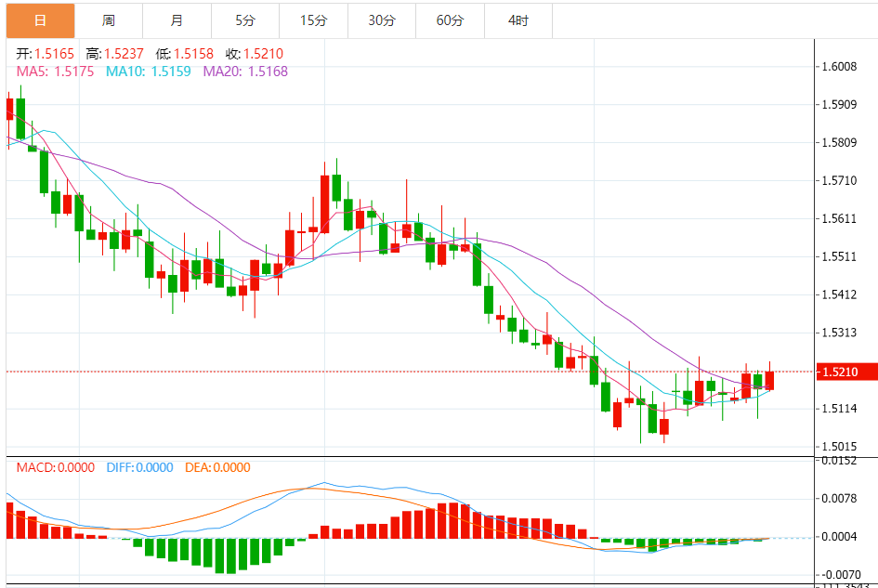Click the 1.5809 price axis label
This screenshot has width=878, height=588.
839,143
